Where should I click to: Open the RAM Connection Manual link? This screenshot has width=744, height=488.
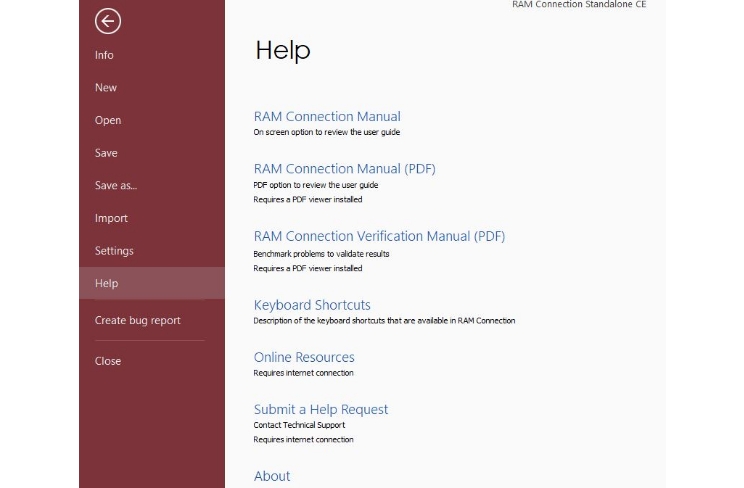pyautogui.click(x=327, y=116)
